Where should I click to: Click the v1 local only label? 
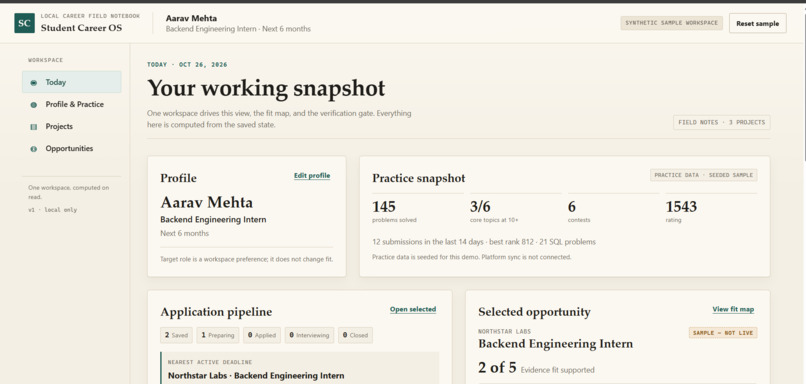pyautogui.click(x=52, y=210)
